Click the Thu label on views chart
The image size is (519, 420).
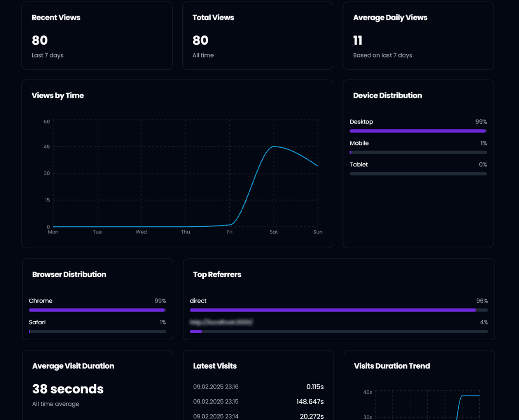(185, 232)
